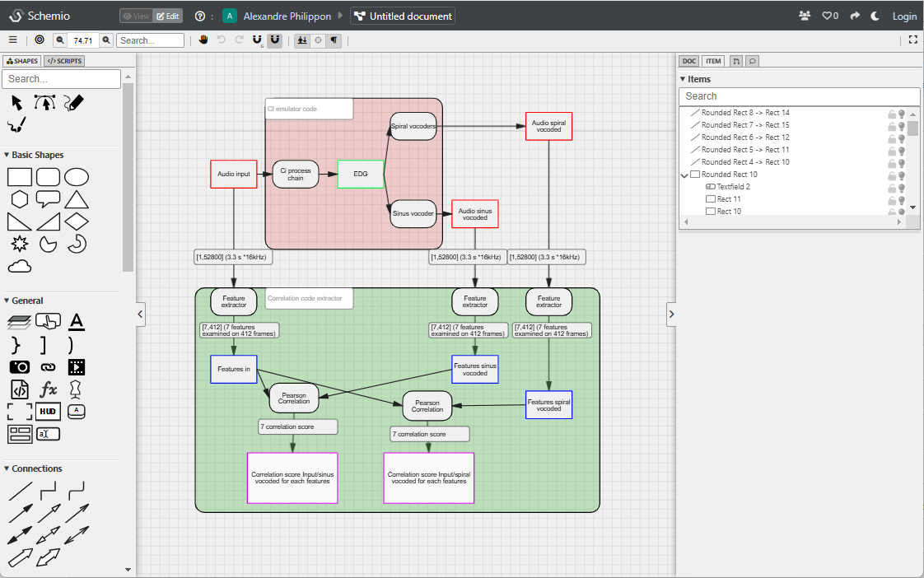The width and height of the screenshot is (924, 578).
Task: Select the code block shape in General section
Action: [20, 389]
